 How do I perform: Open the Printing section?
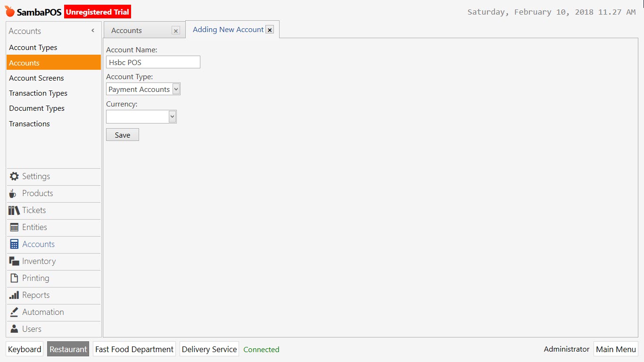pyautogui.click(x=54, y=278)
